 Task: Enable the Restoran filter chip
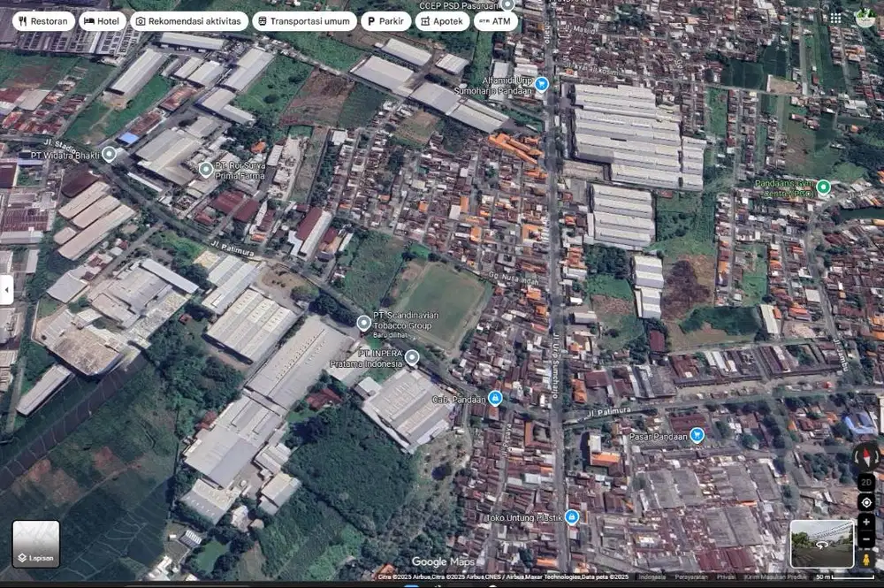[42, 20]
